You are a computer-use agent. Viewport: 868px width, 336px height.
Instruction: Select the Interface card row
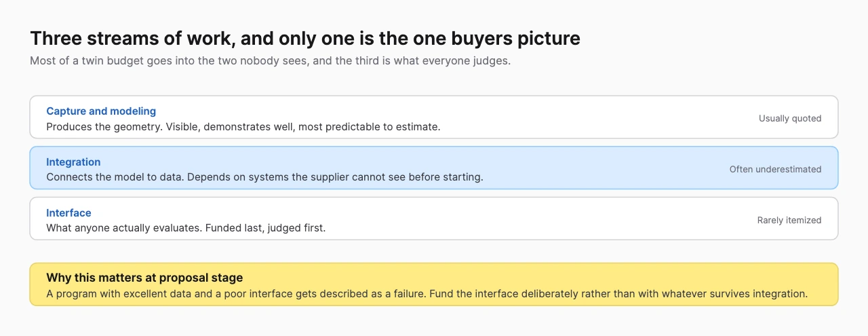pos(434,219)
